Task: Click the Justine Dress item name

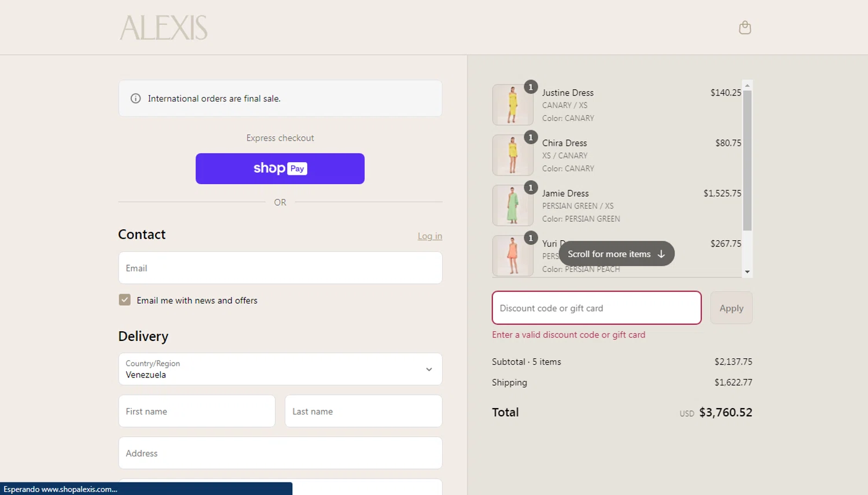Action: coord(568,93)
